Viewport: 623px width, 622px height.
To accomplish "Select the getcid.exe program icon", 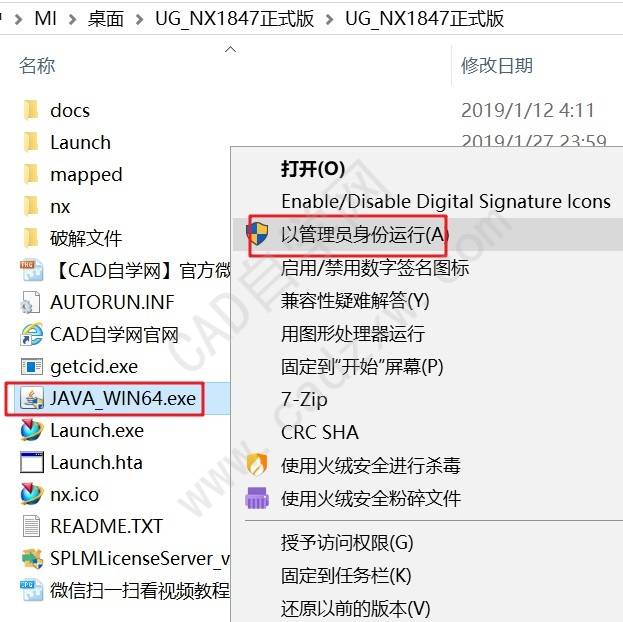I will 32,366.
